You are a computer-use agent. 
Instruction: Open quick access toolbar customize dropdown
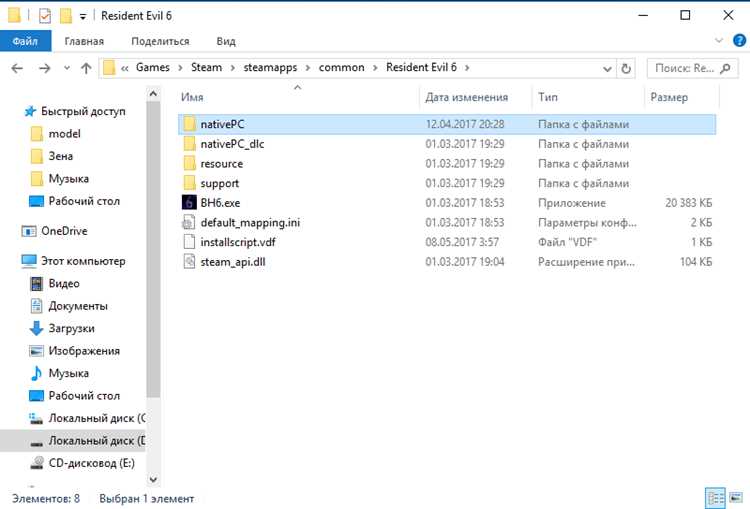pyautogui.click(x=83, y=17)
